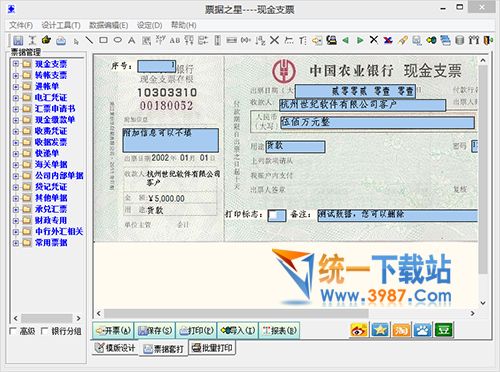The width and height of the screenshot is (500, 372).
Task: Click the save disk toolbar icon
Action: pyautogui.click(x=18, y=41)
